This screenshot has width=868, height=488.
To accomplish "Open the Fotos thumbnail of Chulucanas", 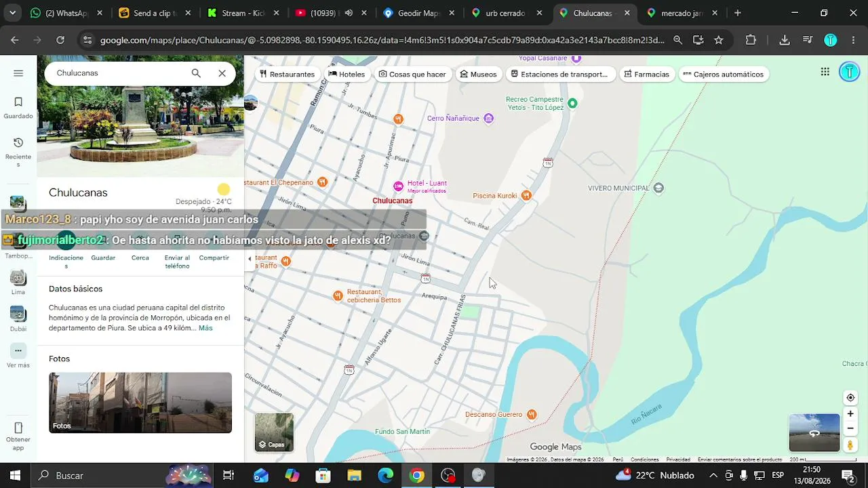I will click(140, 403).
